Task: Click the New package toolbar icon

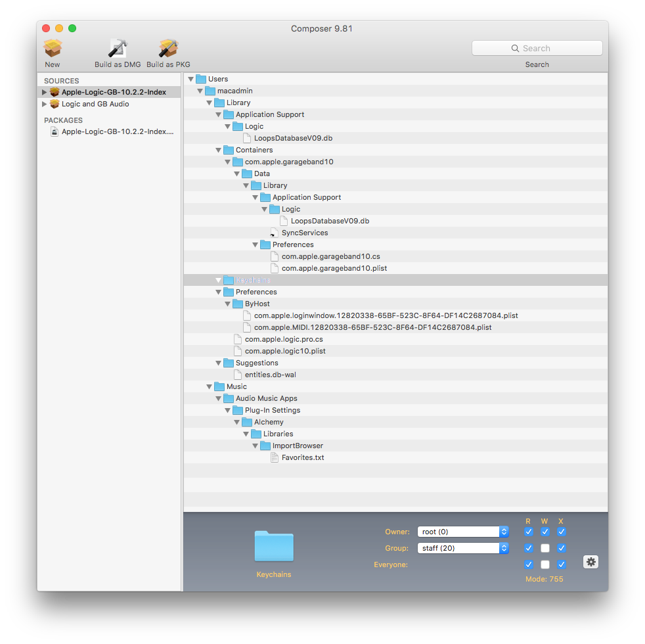Action: 53,49
